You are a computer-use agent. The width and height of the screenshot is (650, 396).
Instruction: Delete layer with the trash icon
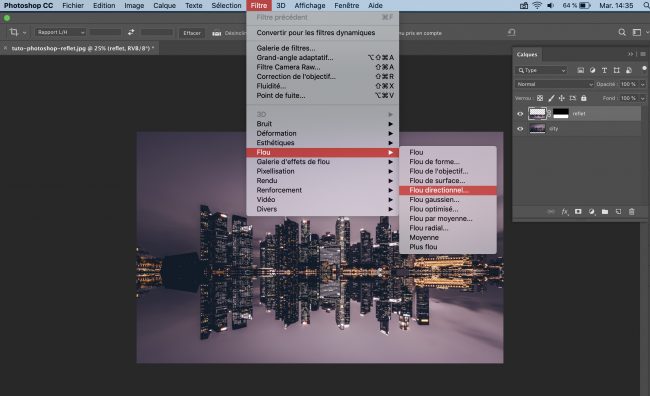click(x=631, y=212)
